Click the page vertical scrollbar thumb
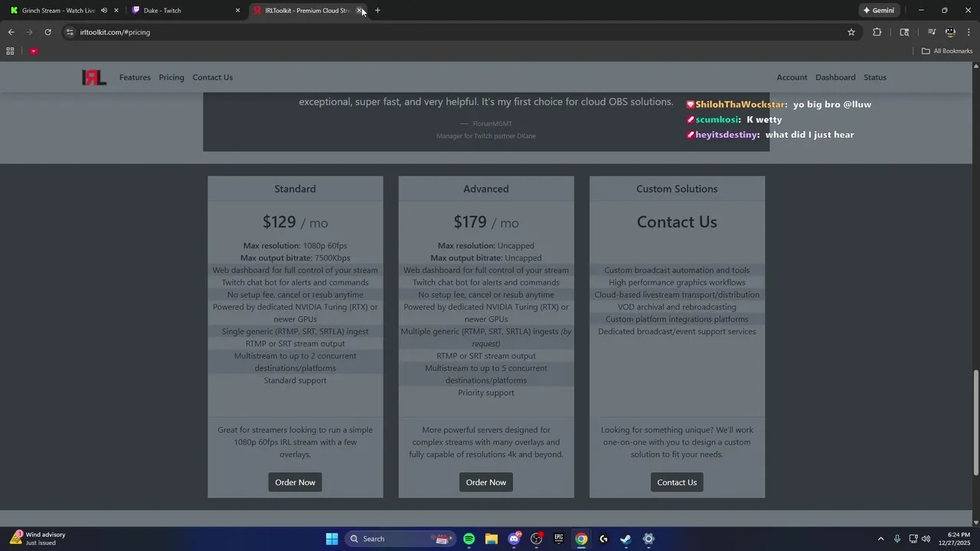This screenshot has width=980, height=551. pyautogui.click(x=975, y=422)
